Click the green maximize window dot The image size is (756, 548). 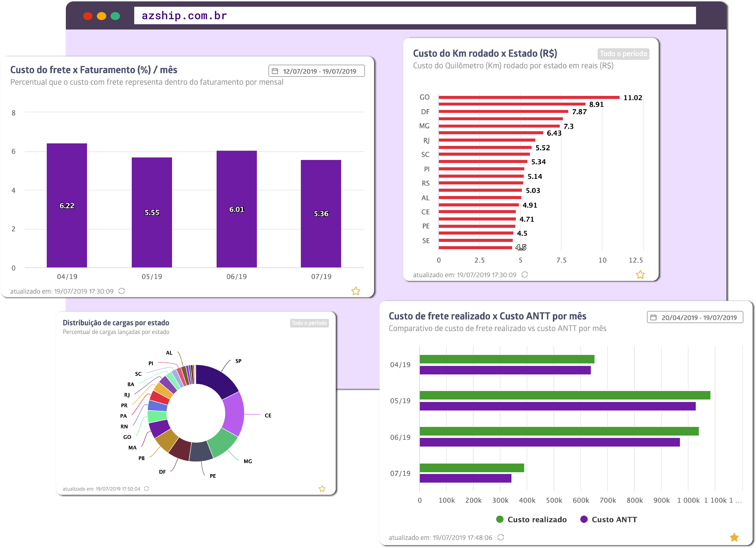click(x=115, y=16)
